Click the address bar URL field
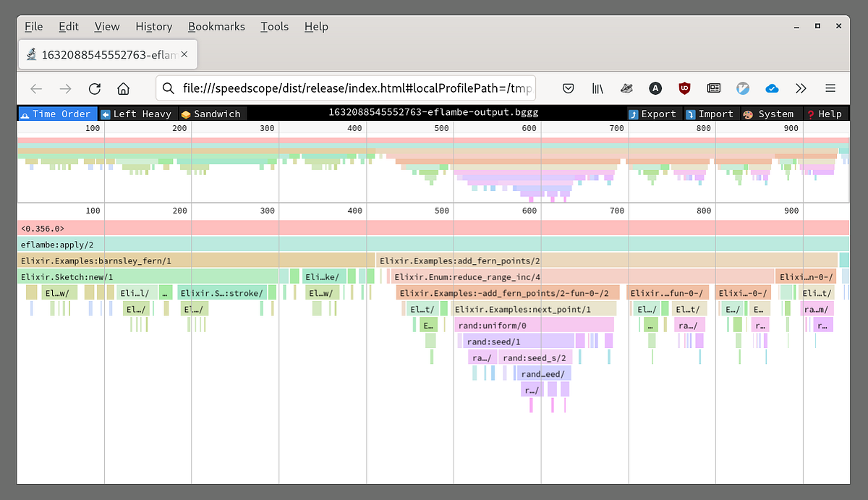 pyautogui.click(x=346, y=88)
